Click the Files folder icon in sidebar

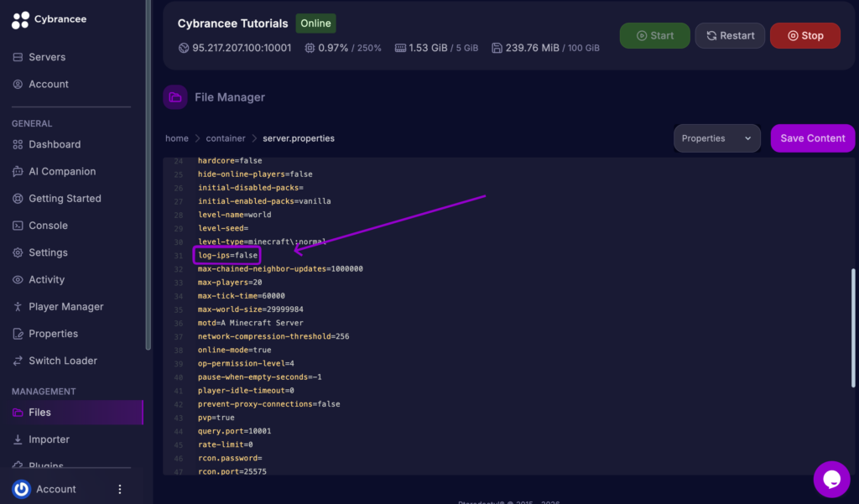pos(18,413)
